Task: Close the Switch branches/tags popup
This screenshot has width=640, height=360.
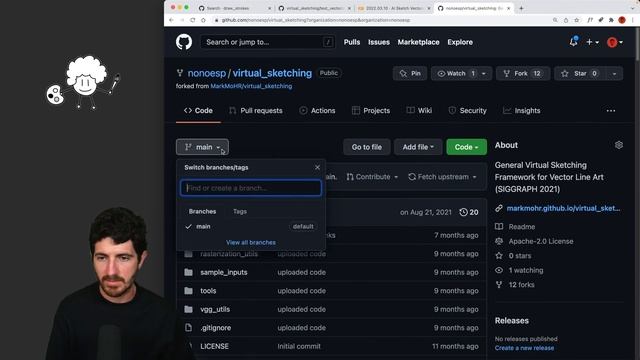Action: point(317,167)
